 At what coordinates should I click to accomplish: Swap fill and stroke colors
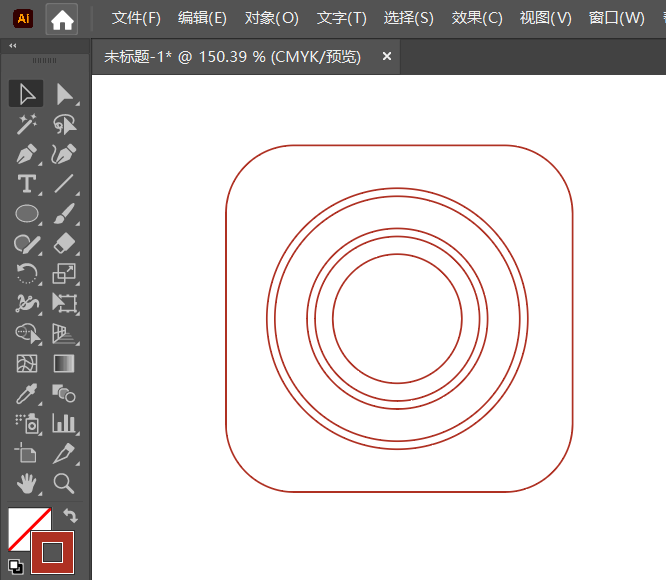(69, 516)
